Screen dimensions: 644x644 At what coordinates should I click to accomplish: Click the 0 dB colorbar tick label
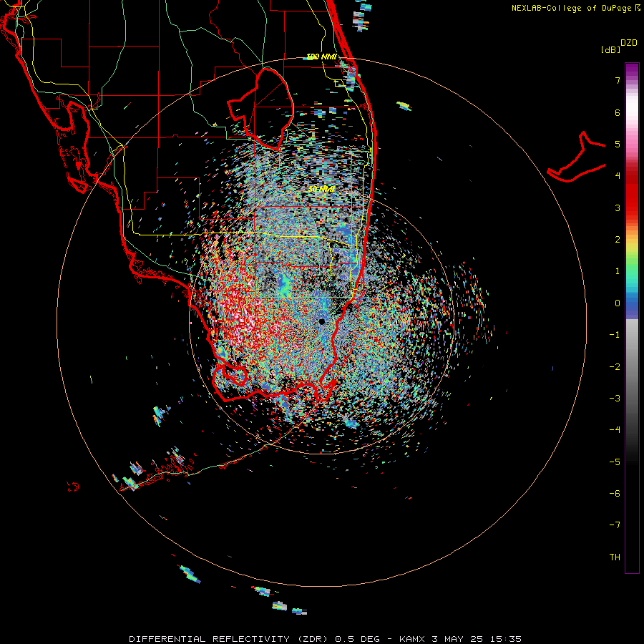[x=618, y=303]
